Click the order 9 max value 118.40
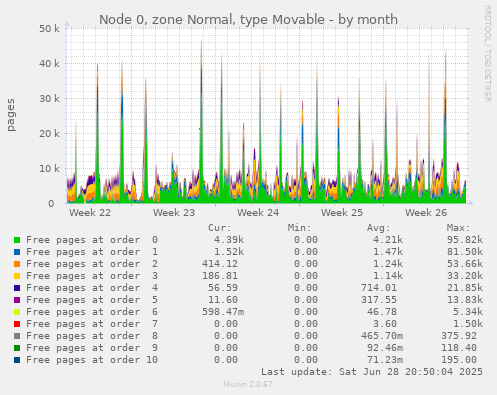Screen dimensions: 497x395 click(459, 348)
